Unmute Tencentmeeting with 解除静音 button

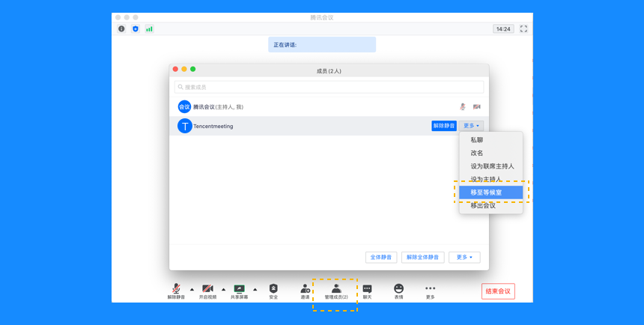point(444,126)
